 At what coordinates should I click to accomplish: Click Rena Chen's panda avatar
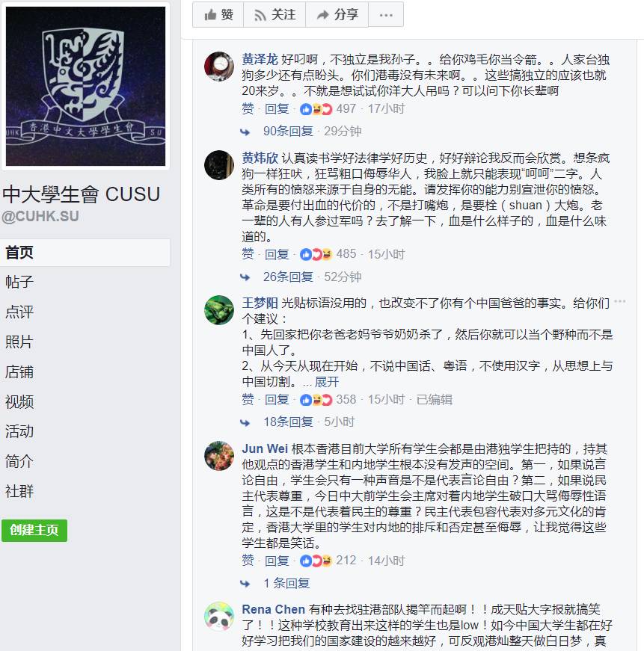[x=219, y=616]
